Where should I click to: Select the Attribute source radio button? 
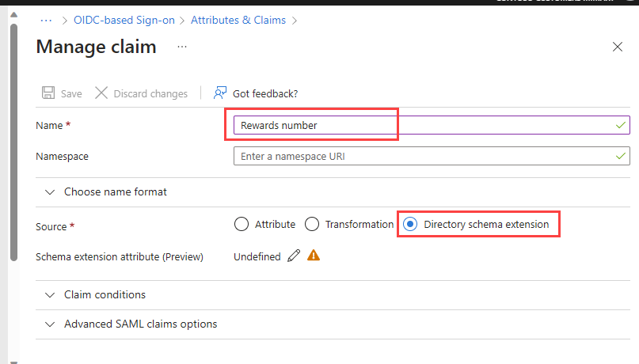[242, 224]
